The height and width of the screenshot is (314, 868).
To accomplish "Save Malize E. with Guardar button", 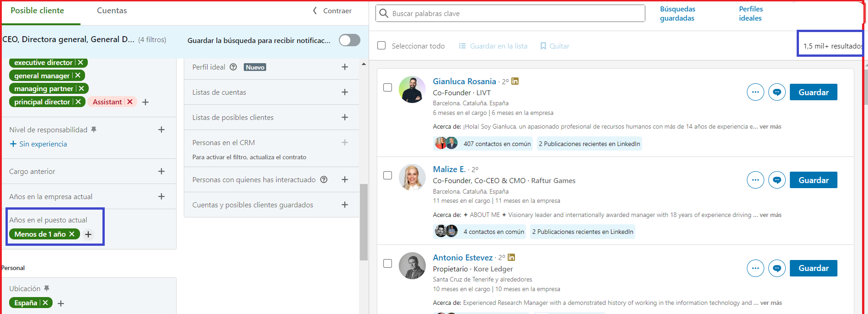I will pyautogui.click(x=814, y=180).
